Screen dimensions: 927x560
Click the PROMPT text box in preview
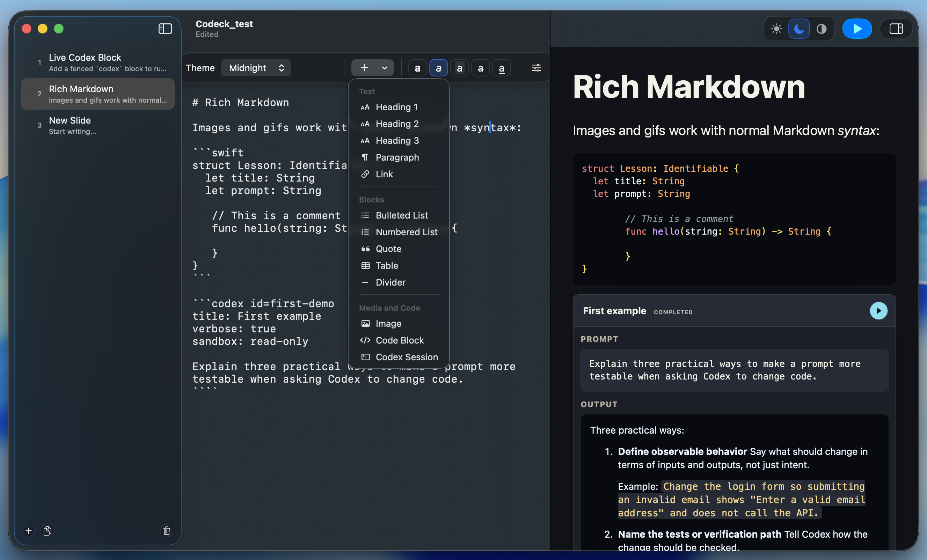[x=734, y=370]
